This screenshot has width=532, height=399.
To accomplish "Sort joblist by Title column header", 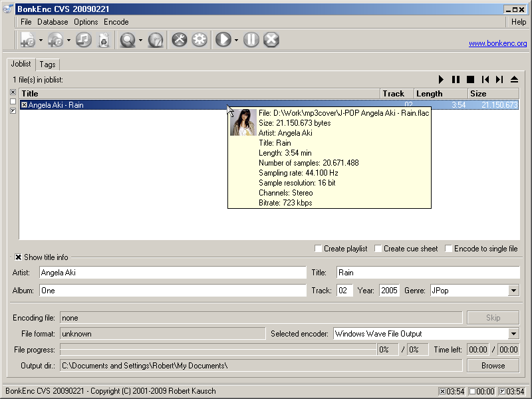I will (x=199, y=94).
